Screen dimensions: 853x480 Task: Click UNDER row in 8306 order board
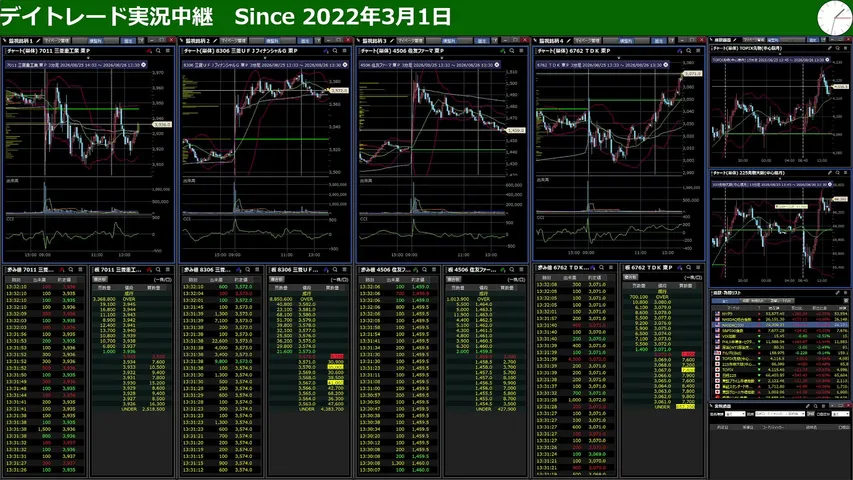(307, 409)
